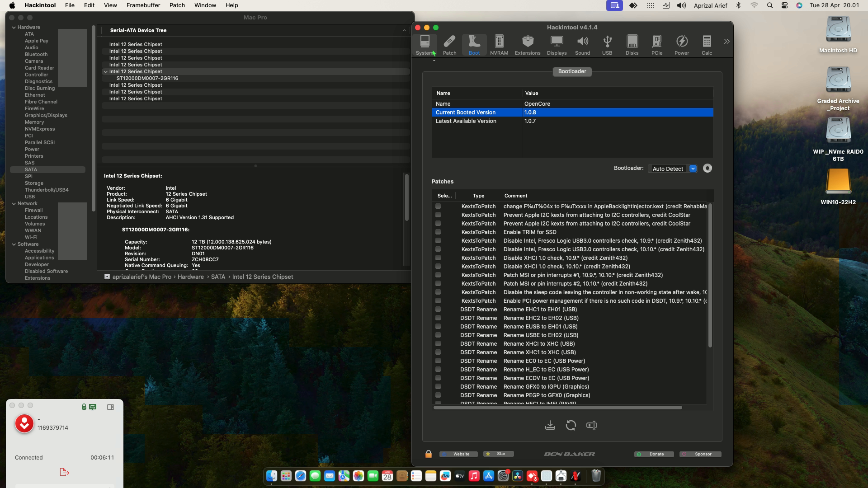Click the round button next to Auto Detect
This screenshot has width=868, height=488.
708,168
